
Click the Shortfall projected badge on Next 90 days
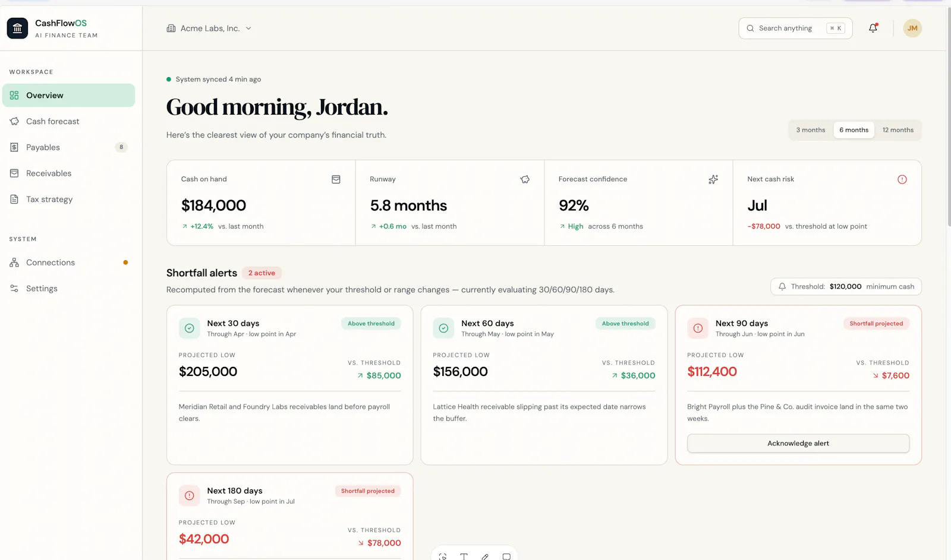[x=876, y=324]
